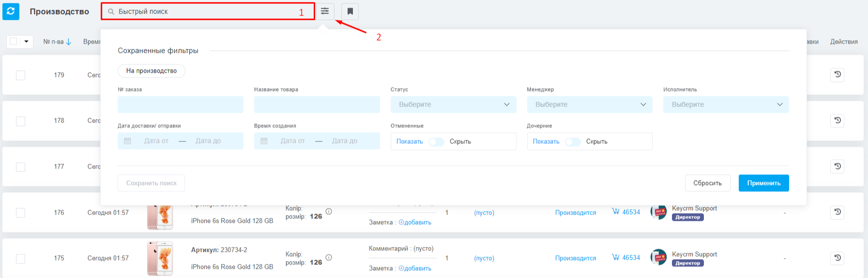
Task: Expand the Менеджер dropdown
Action: pos(590,105)
